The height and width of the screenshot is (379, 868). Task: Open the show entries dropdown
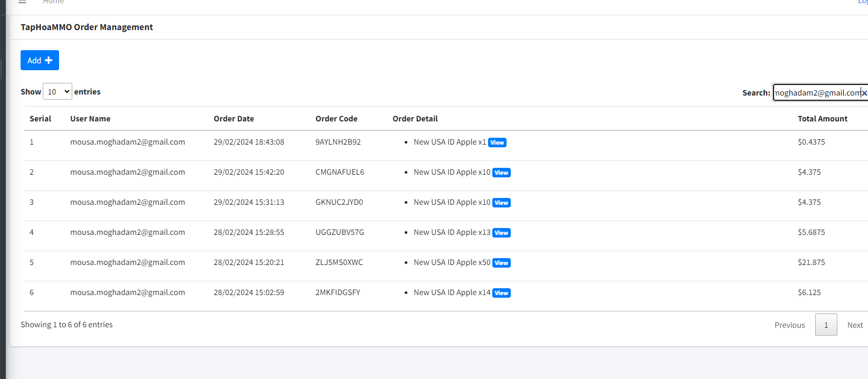[58, 92]
